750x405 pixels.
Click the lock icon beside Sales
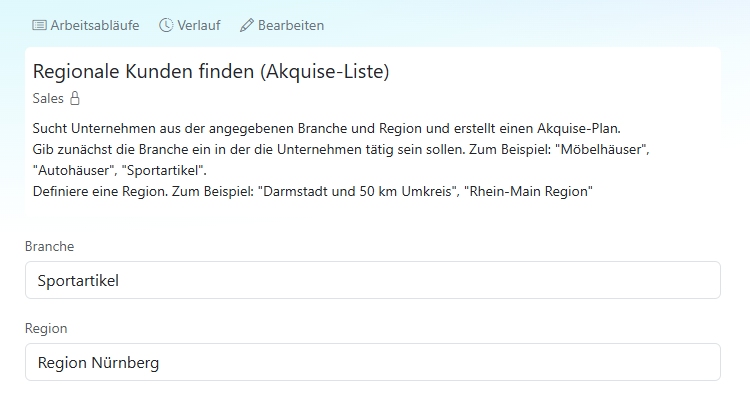tap(75, 99)
